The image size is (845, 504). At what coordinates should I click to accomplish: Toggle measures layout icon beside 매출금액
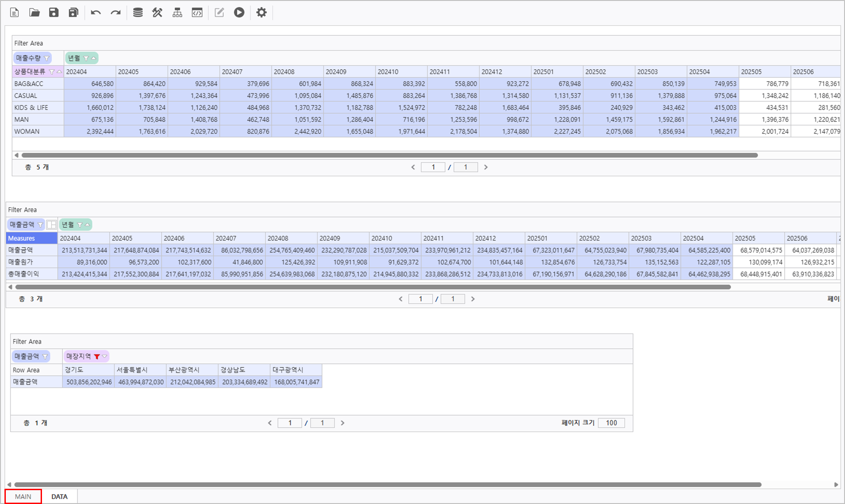[x=51, y=225]
